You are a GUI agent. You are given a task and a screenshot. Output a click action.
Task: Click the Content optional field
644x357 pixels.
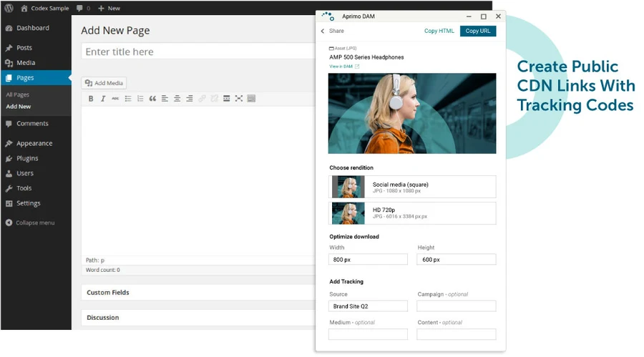click(x=457, y=334)
